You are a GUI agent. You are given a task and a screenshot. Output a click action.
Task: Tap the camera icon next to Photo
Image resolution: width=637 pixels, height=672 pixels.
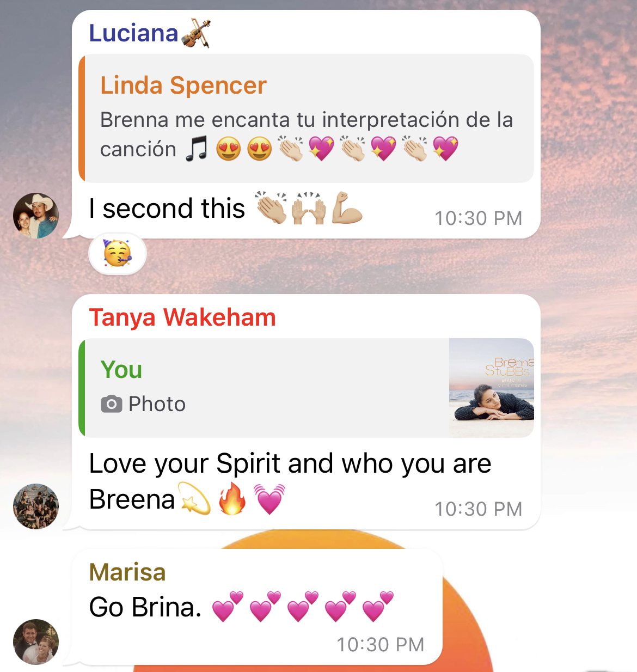[112, 404]
